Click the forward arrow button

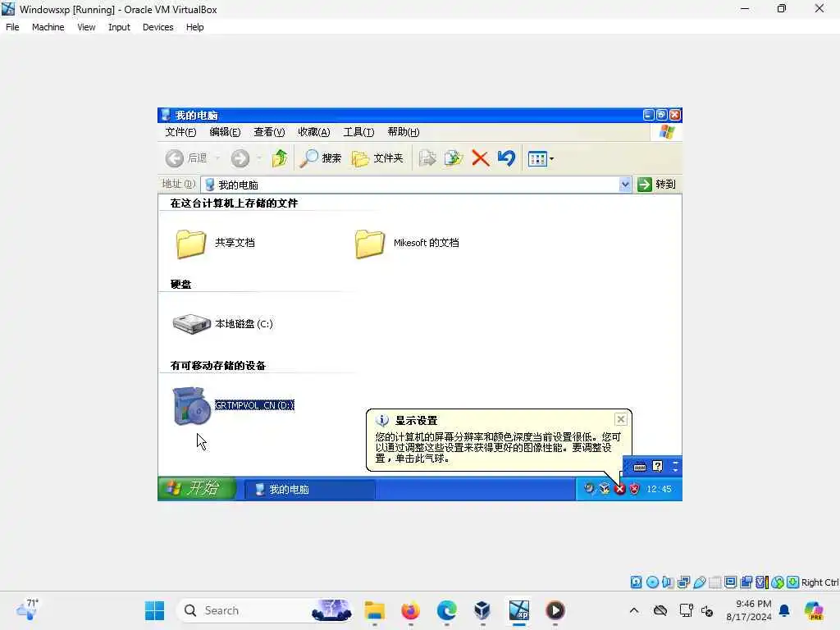240,158
